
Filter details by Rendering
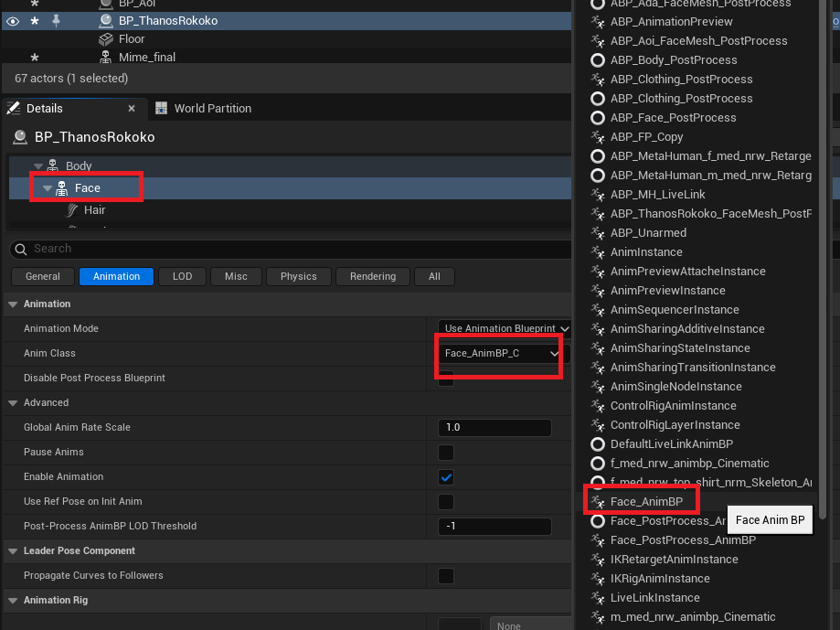[x=373, y=276]
